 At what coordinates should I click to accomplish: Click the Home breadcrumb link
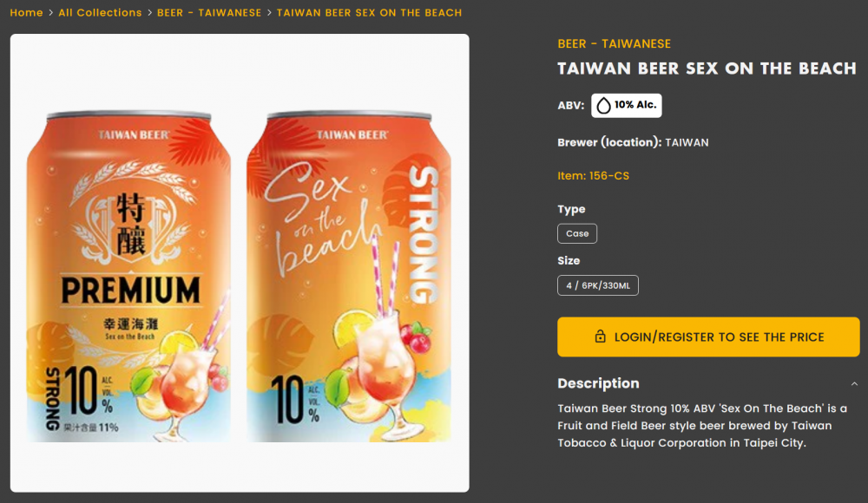[x=26, y=13]
